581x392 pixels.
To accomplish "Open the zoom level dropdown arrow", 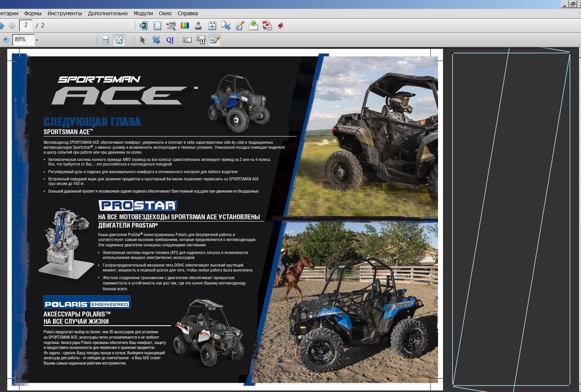I will click(37, 40).
